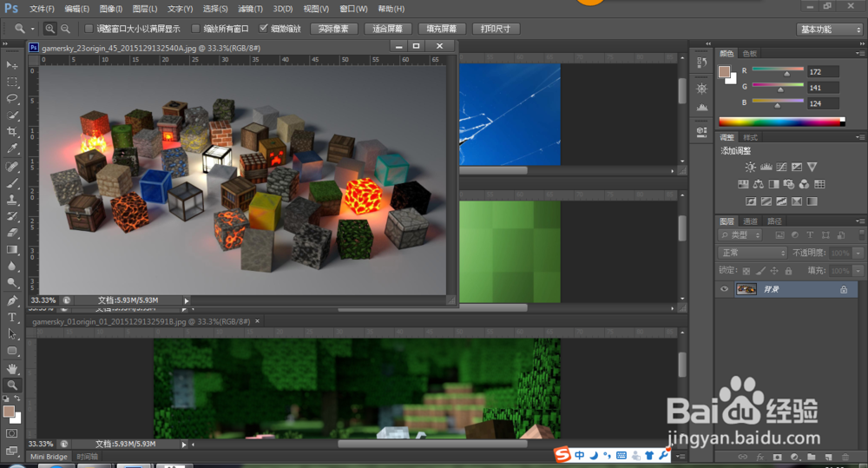Toggle lock all in Layers panel
The width and height of the screenshot is (868, 468).
tap(788, 271)
